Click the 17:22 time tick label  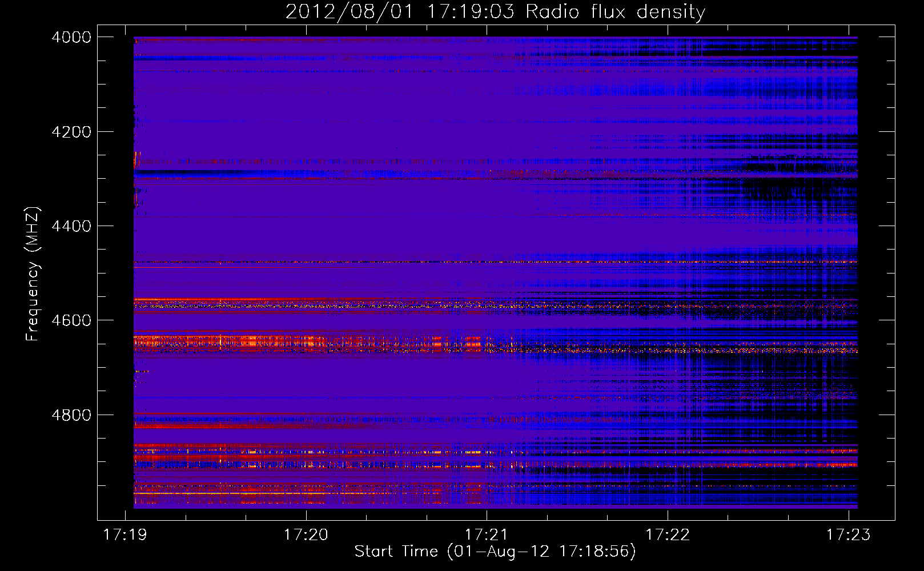tap(668, 534)
